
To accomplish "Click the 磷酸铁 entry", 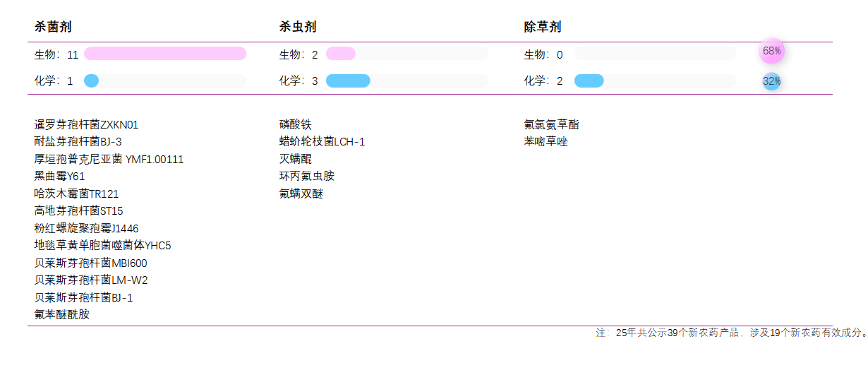I will pos(295,125).
